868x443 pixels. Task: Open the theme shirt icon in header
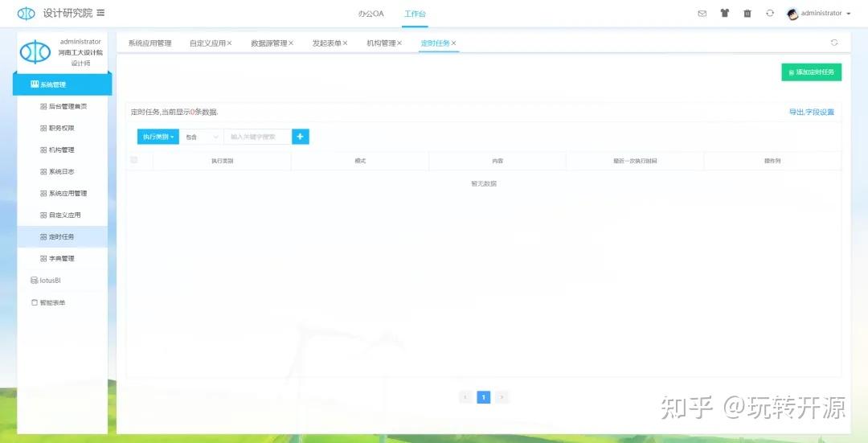pos(724,14)
